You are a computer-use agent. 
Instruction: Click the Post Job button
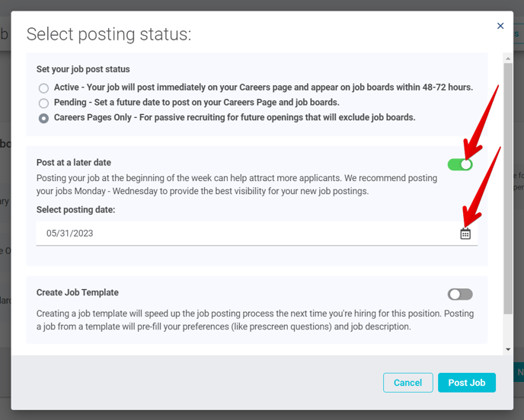click(467, 383)
